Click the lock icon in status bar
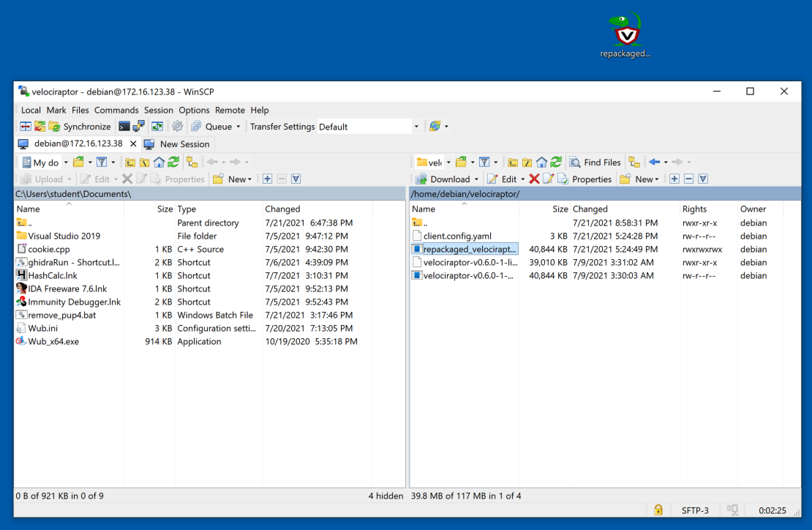This screenshot has width=812, height=530. pyautogui.click(x=658, y=510)
